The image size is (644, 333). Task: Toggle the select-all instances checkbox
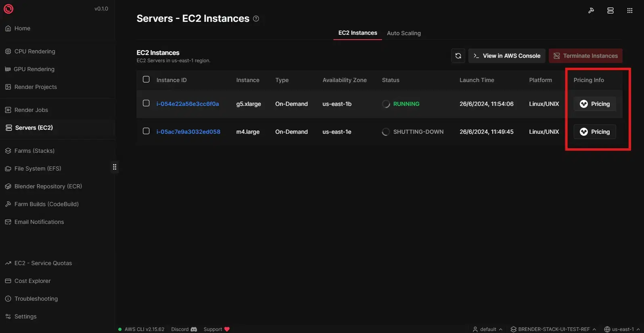pyautogui.click(x=146, y=79)
